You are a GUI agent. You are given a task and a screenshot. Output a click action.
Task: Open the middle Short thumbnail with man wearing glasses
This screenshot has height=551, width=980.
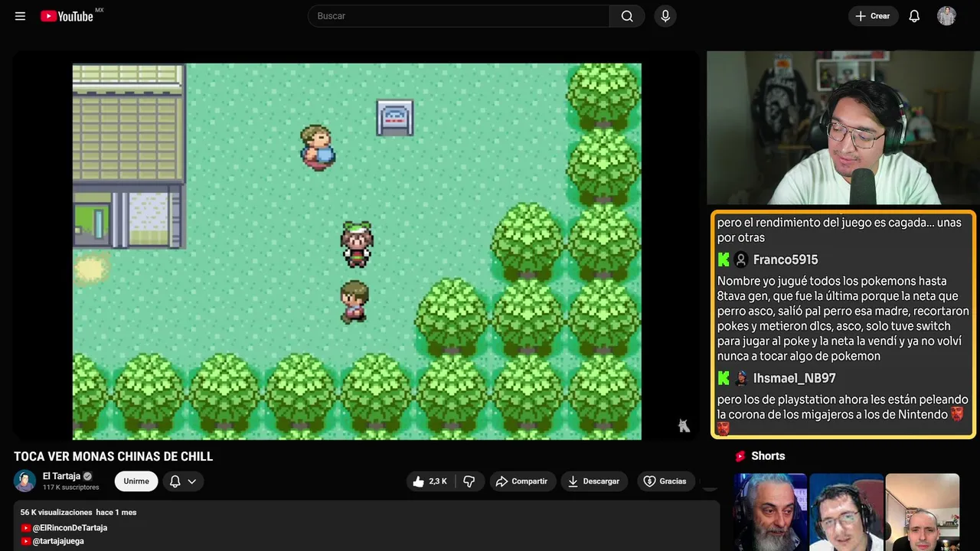tap(846, 512)
